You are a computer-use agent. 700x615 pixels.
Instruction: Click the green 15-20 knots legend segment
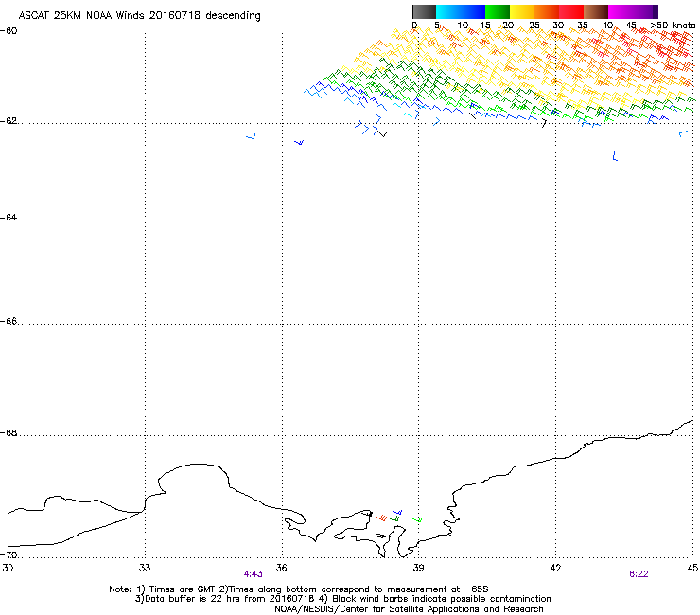(498, 11)
